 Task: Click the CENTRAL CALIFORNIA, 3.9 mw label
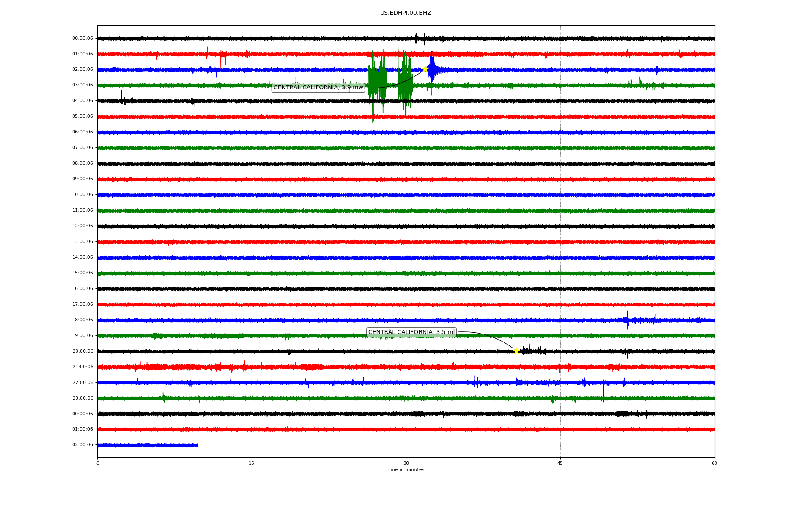point(318,88)
